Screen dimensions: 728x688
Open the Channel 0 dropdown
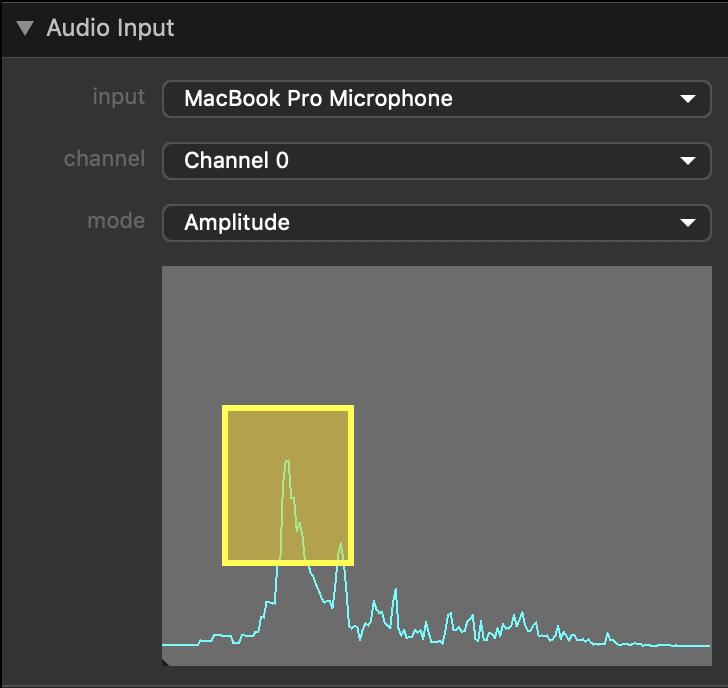tap(420, 160)
